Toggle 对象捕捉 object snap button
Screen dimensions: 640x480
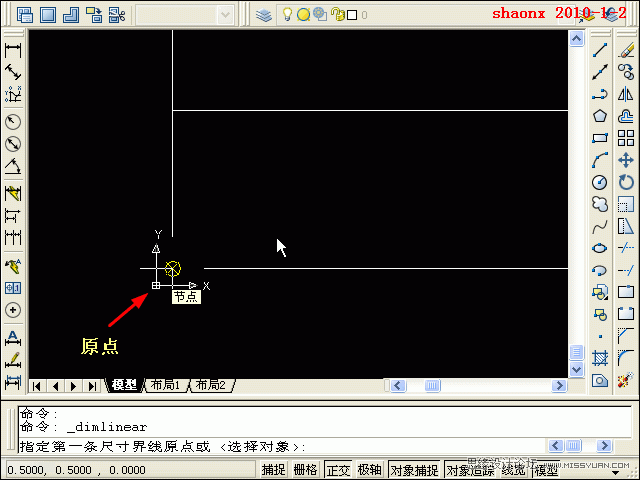[413, 470]
